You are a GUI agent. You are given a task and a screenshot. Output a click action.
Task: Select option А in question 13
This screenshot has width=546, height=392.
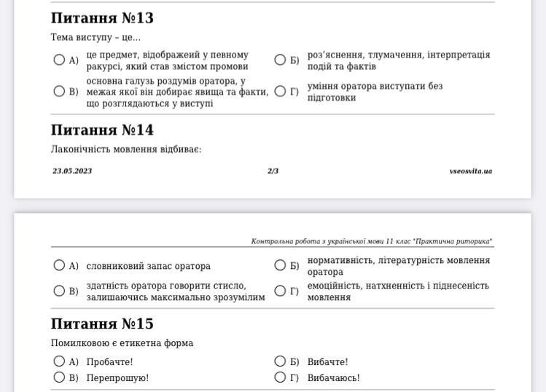(59, 60)
